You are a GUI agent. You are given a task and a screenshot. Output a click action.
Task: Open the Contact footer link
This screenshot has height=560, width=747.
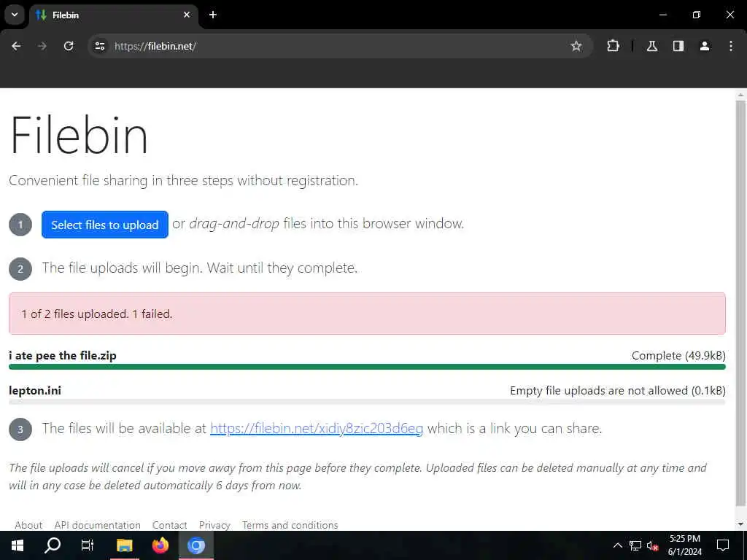169,525
